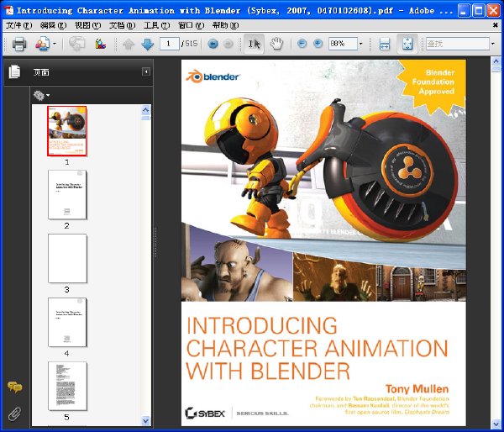Go to previous view back button
Viewport: 504px width, 432px height.
click(x=213, y=44)
